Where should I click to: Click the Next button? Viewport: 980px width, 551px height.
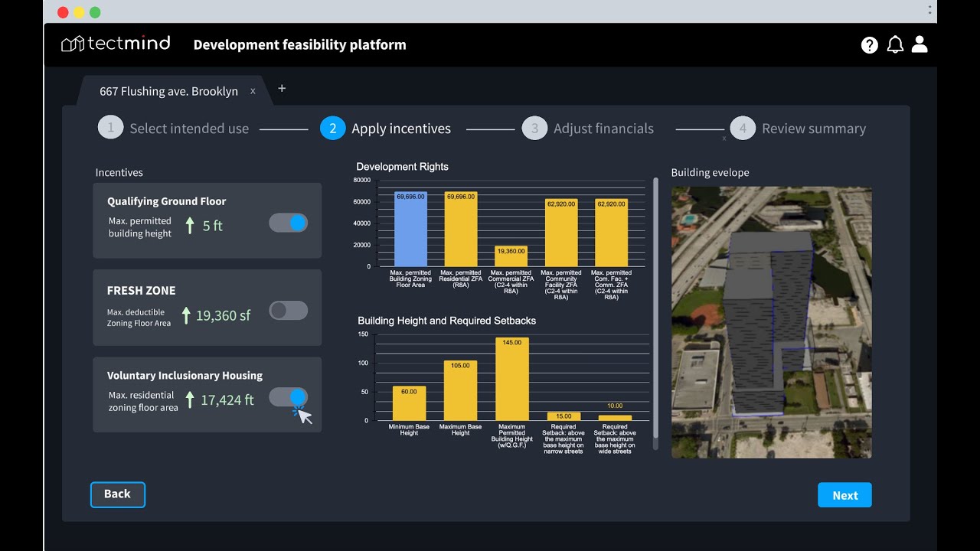point(844,495)
